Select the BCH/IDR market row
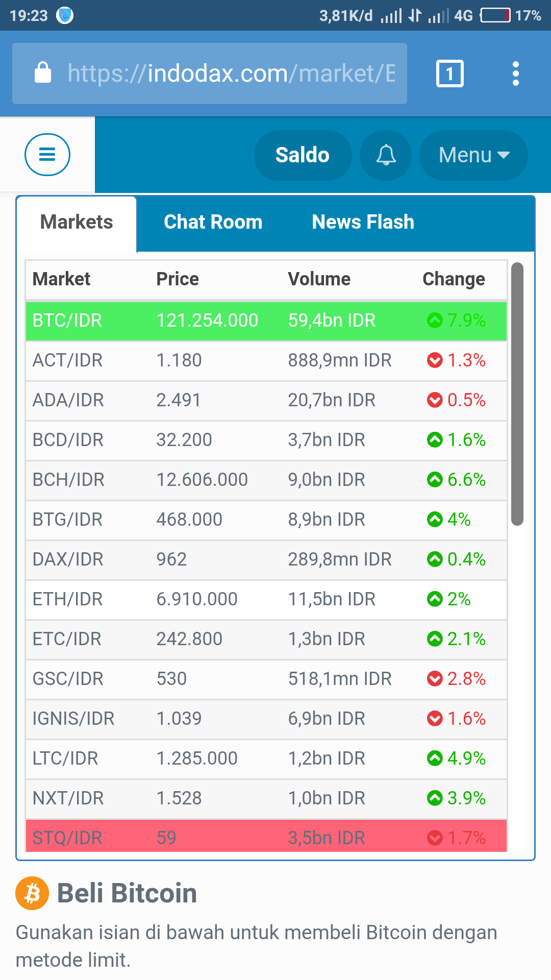 [x=265, y=480]
